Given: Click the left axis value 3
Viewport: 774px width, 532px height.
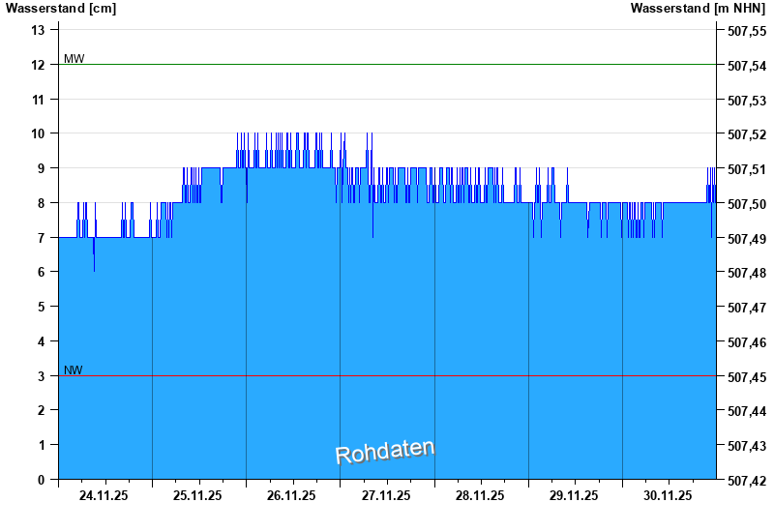Looking at the screenshot, I should point(41,376).
